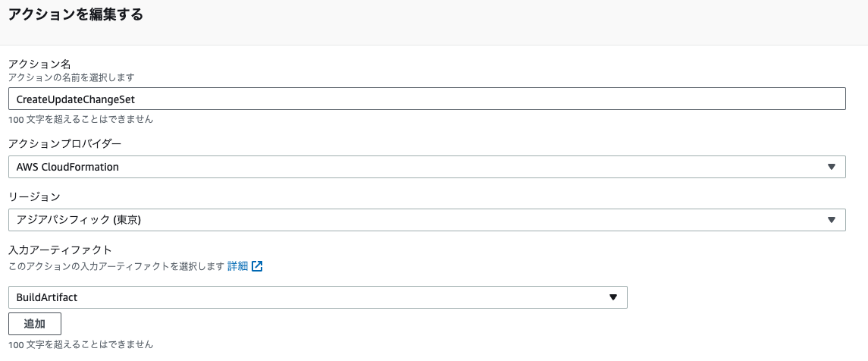This screenshot has height=361, width=868.
Task: Click the arrow icon on BuildArtifact selector
Action: pyautogui.click(x=613, y=297)
